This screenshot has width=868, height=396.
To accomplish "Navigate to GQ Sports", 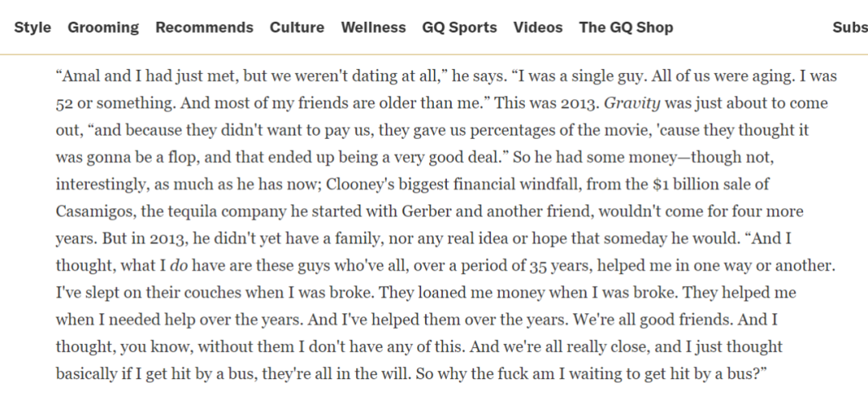I will pos(460,27).
